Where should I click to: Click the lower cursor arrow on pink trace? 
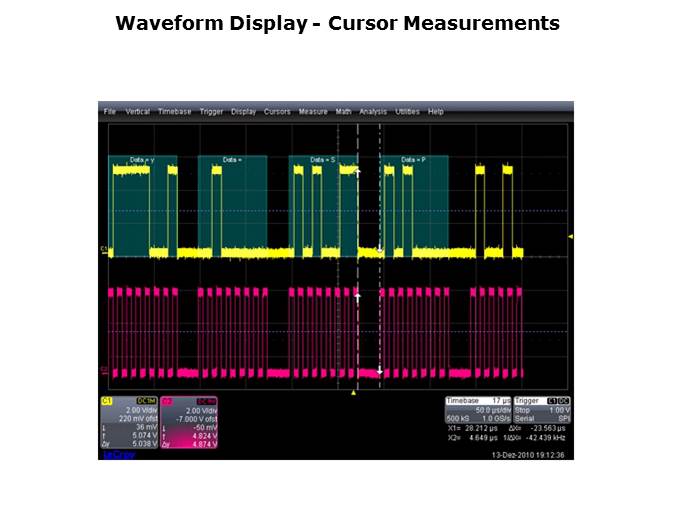380,367
